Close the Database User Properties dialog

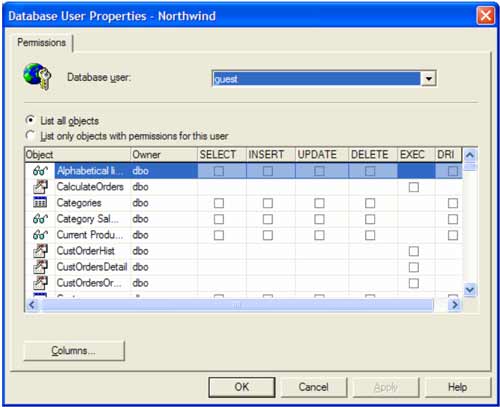tap(485, 15)
